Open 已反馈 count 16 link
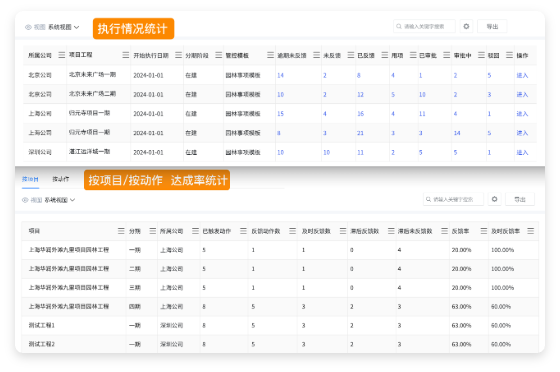 pos(360,114)
